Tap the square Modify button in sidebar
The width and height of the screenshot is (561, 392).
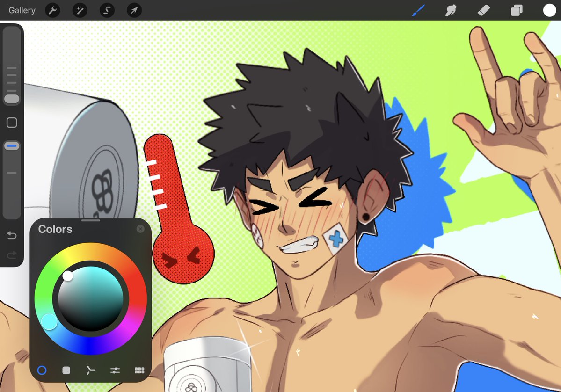pyautogui.click(x=12, y=123)
